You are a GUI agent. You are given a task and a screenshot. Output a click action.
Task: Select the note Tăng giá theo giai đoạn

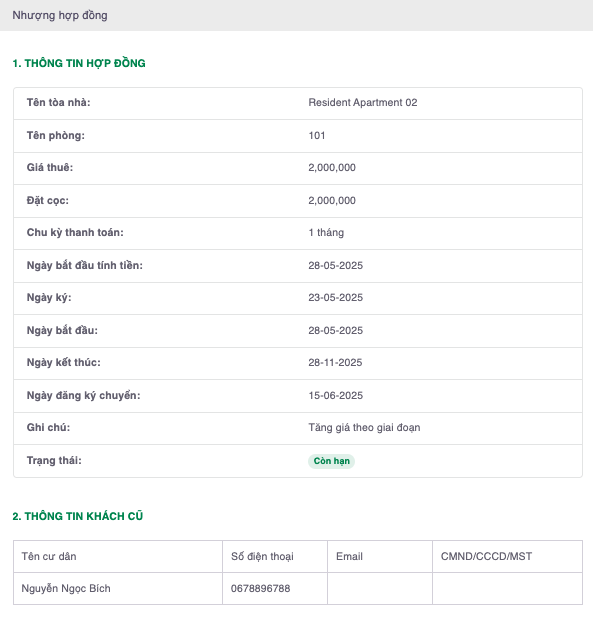click(x=364, y=428)
